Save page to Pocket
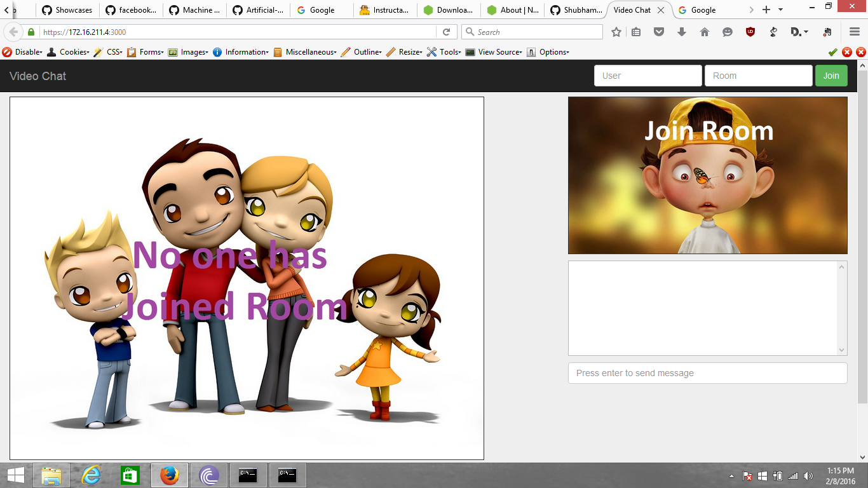Screen dimensions: 868x488 pyautogui.click(x=658, y=32)
